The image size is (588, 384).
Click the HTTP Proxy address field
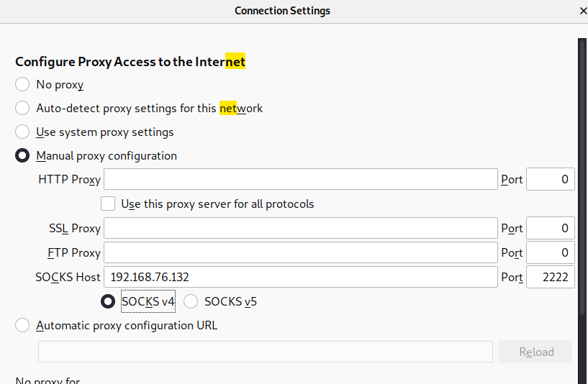(x=301, y=180)
